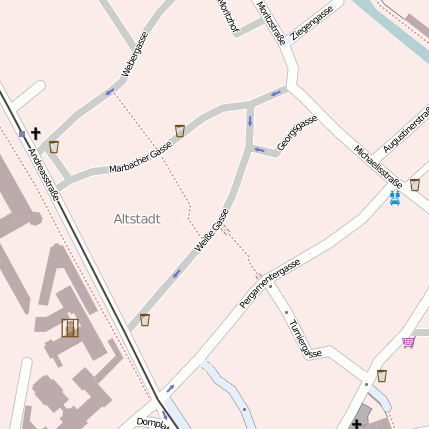Click the black cross icon at bottom edge
The width and height of the screenshot is (429, 429).
pos(357,424)
